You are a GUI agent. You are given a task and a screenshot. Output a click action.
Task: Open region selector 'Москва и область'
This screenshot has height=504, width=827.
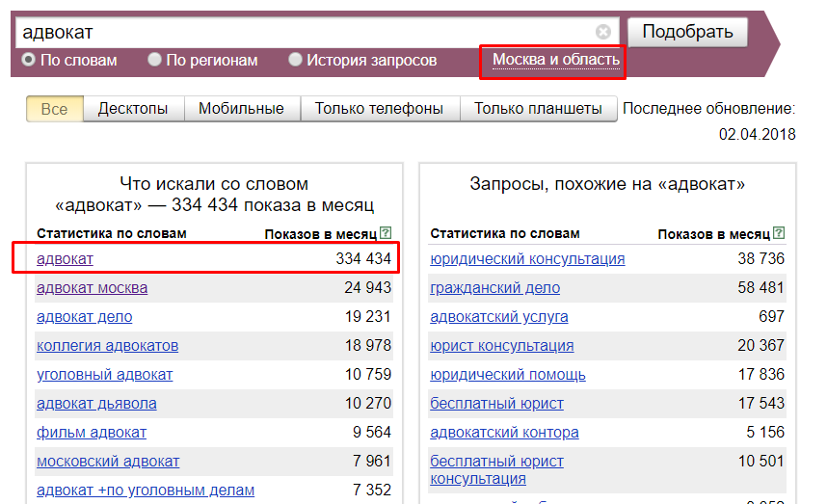coord(556,60)
